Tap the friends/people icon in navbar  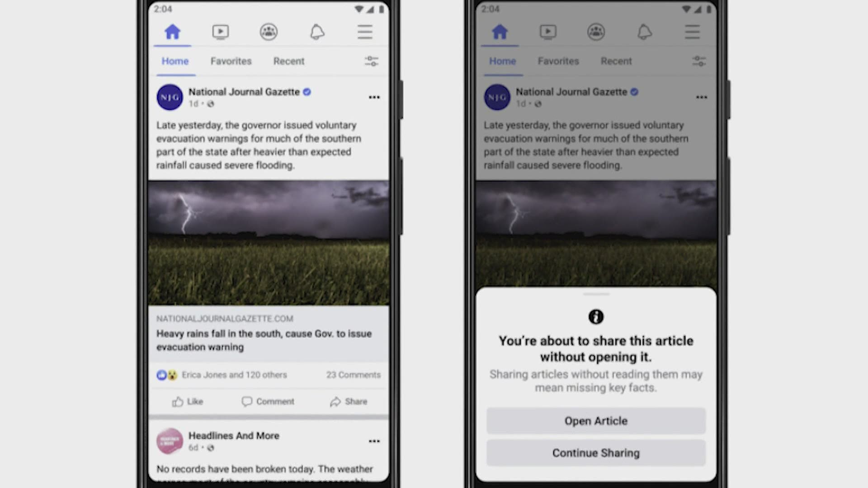[268, 31]
